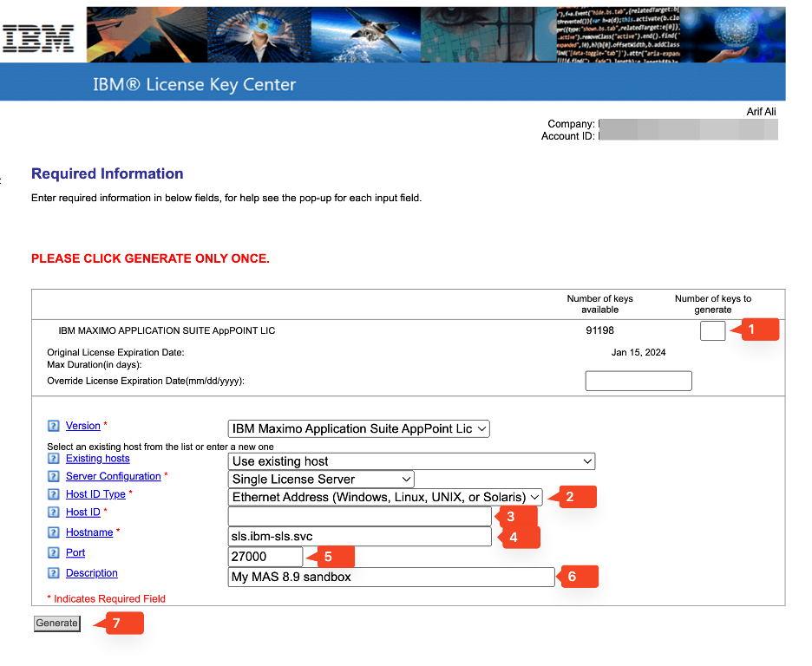Click the help icon beside Description

pyautogui.click(x=53, y=573)
